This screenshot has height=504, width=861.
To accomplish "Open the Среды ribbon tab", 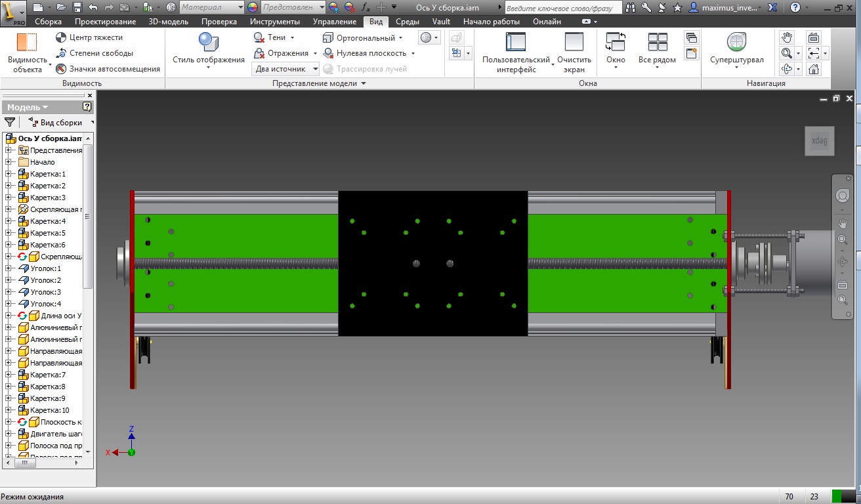I will (x=408, y=22).
